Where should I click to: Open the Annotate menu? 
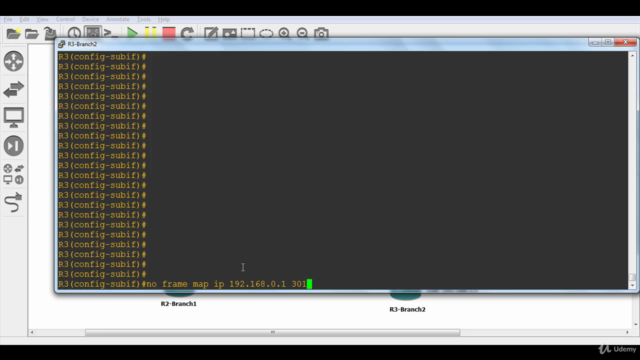tap(118, 19)
